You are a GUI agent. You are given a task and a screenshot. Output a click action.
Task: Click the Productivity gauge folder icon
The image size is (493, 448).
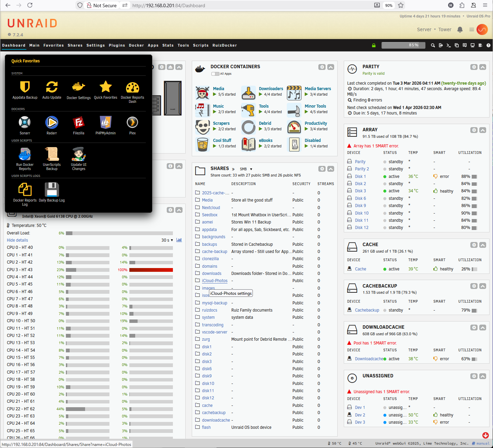(294, 127)
